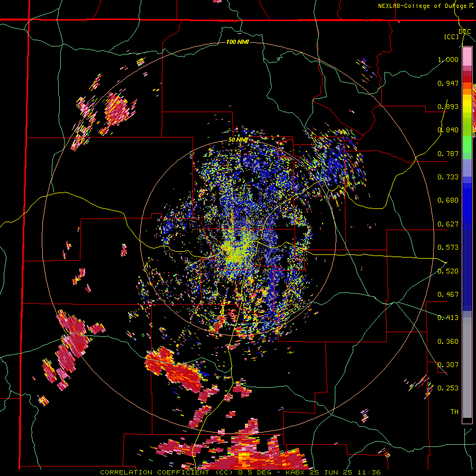Click the 0.573 scale value

[448, 248]
